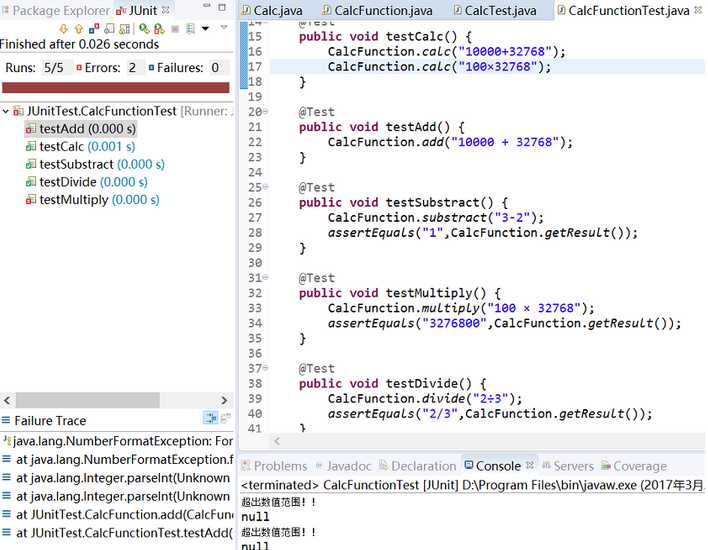This screenshot has width=708, height=550.
Task: Select NumberFormatException trace header line
Action: (117, 441)
